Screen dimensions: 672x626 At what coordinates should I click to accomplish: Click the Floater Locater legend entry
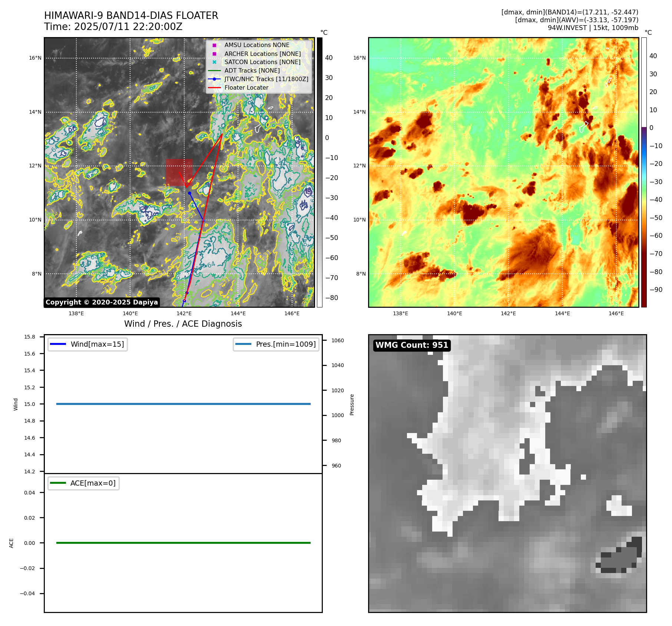click(x=239, y=87)
